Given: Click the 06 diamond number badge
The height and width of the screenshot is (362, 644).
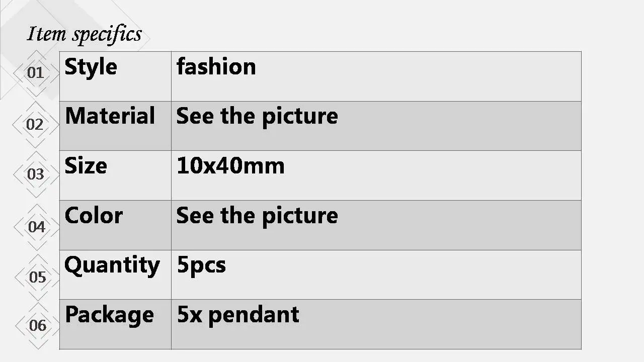Looking at the screenshot, I should 37,326.
